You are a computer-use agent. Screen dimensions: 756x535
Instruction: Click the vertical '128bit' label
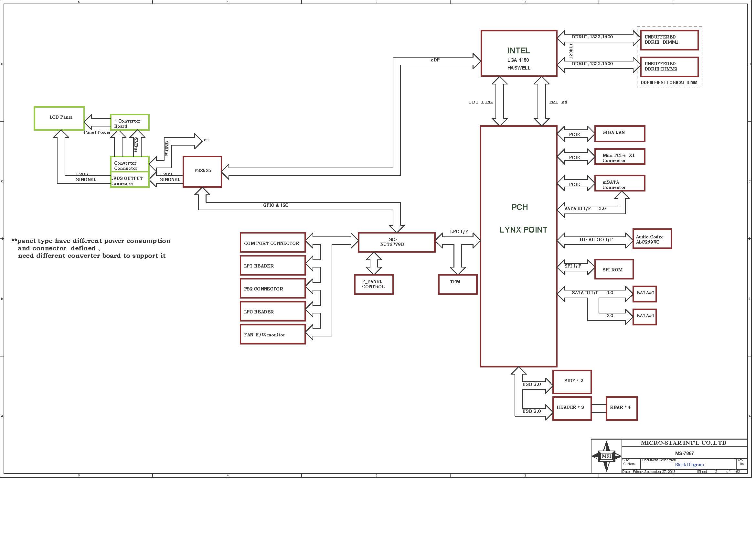[571, 51]
